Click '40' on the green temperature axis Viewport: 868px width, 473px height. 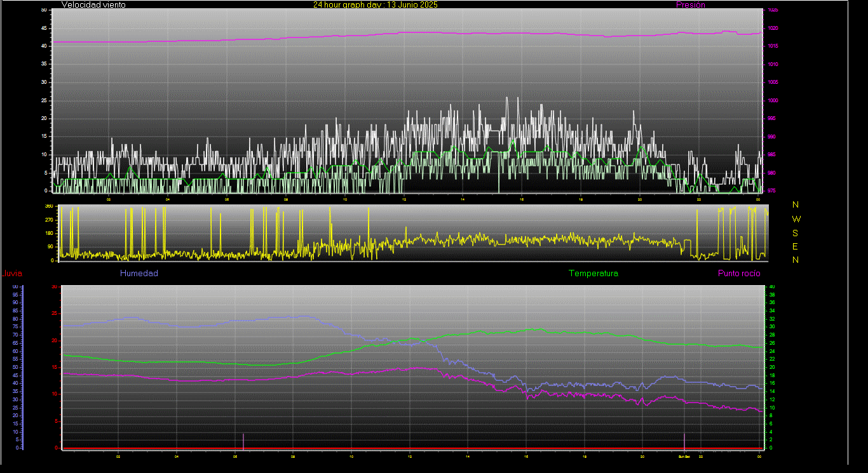772,287
